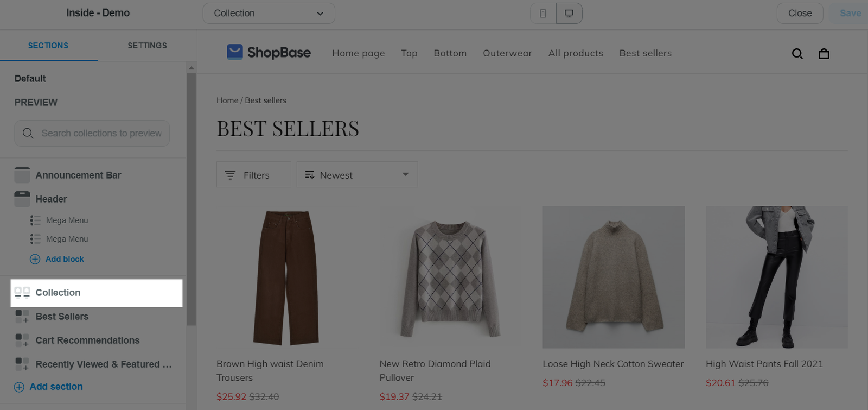Image resolution: width=868 pixels, height=410 pixels.
Task: Click the Close button
Action: coord(800,14)
